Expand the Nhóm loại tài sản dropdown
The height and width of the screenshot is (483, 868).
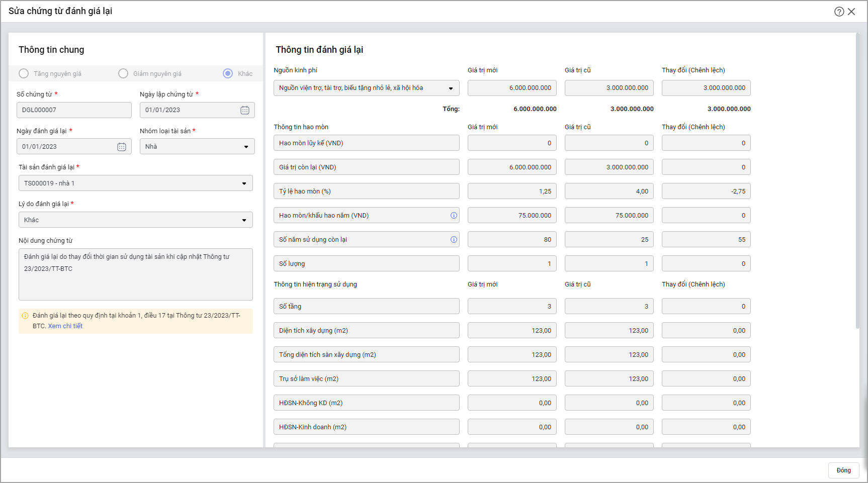246,147
